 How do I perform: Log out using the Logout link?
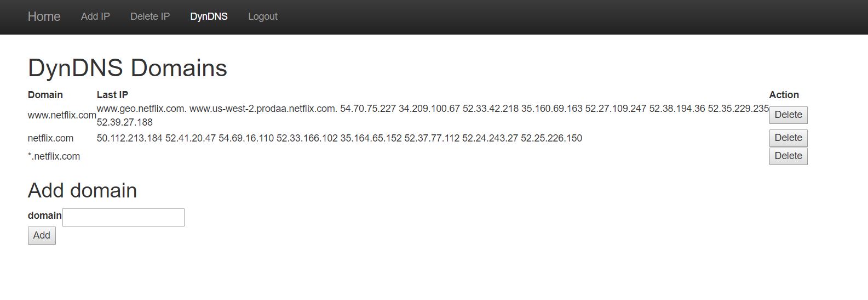(262, 16)
